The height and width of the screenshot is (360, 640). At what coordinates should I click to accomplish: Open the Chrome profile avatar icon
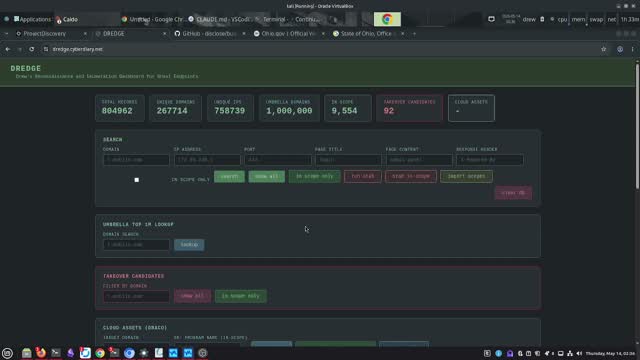click(x=620, y=49)
